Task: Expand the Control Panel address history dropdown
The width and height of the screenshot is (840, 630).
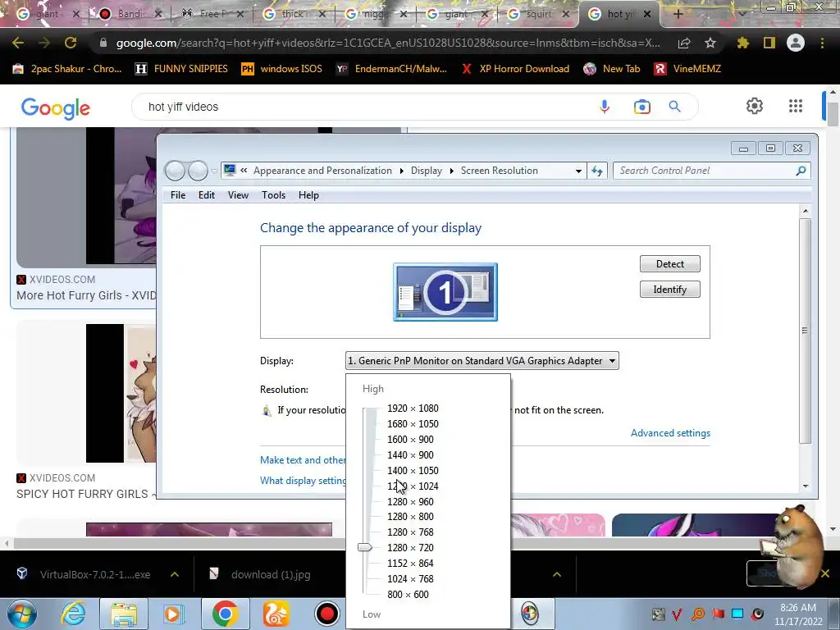Action: 578,171
